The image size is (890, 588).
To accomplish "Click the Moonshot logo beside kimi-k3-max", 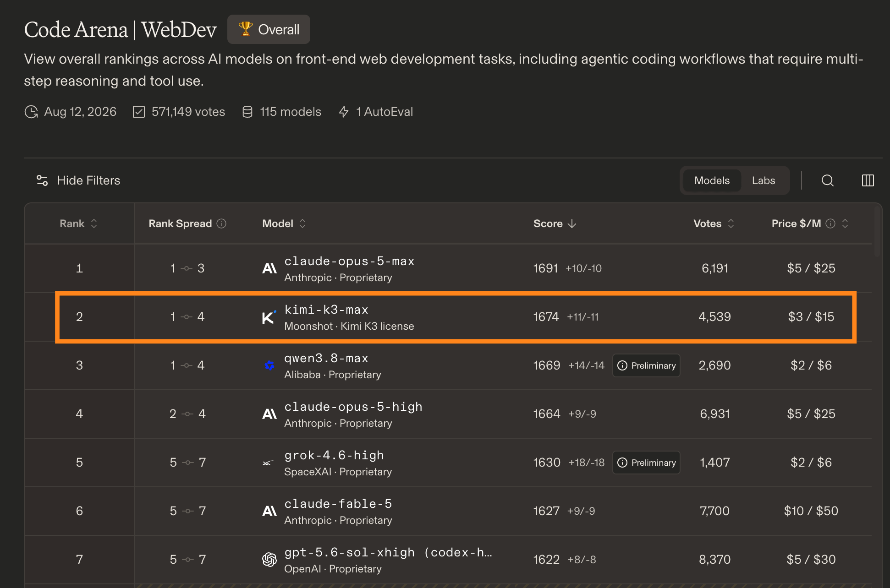I will click(269, 317).
